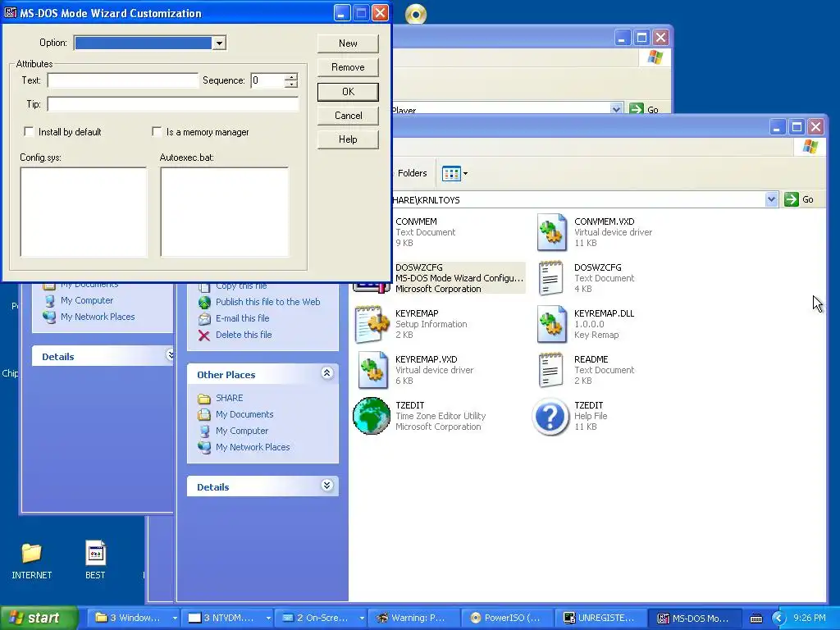Open the 3 NTVDM taskbar group dropdown
The width and height of the screenshot is (840, 630).
268,619
